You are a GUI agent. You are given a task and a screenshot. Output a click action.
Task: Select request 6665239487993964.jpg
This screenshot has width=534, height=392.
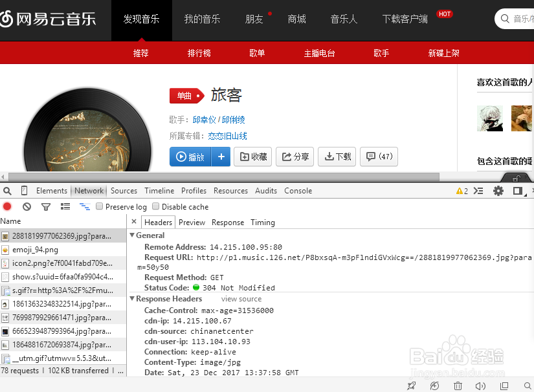63,331
